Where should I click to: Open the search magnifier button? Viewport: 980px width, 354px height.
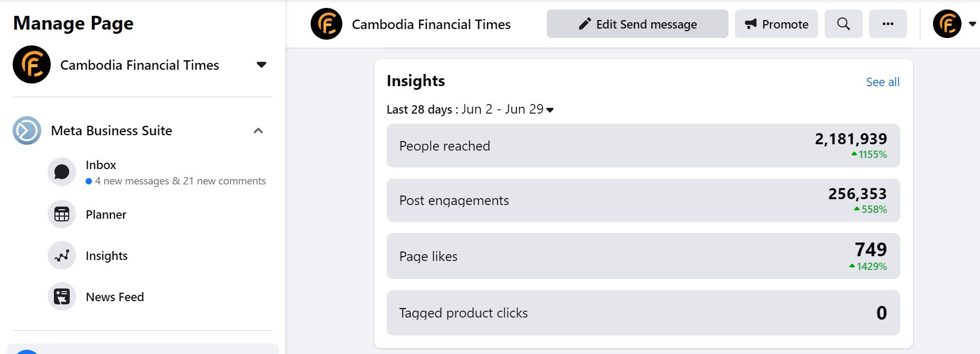[843, 24]
